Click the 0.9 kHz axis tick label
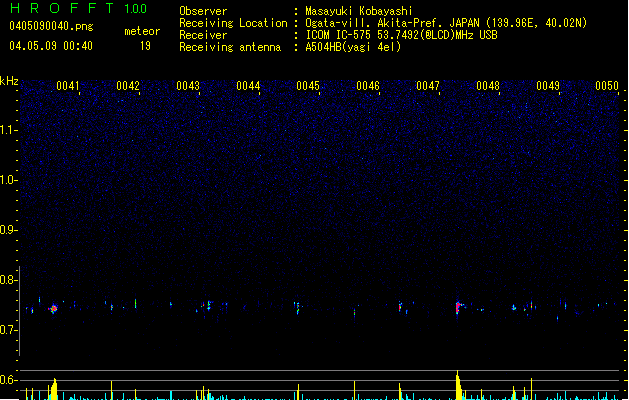Image resolution: width=629 pixels, height=400 pixels. pos(8,230)
